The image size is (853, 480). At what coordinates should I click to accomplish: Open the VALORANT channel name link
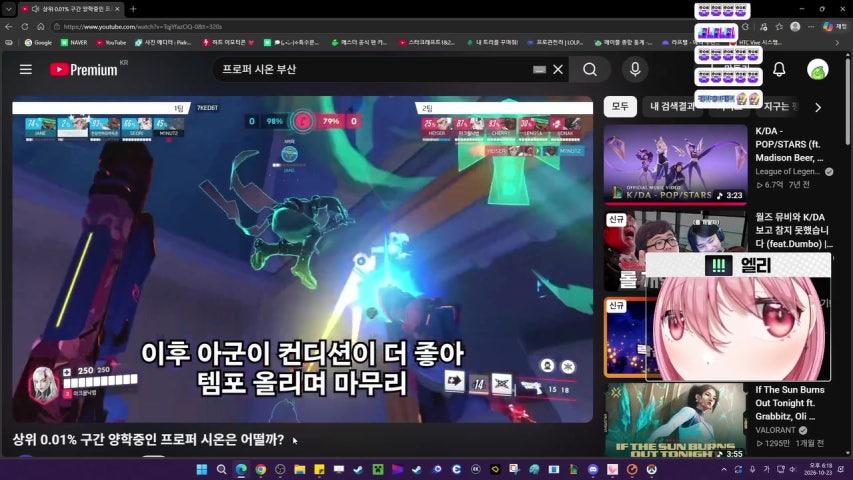pos(775,430)
